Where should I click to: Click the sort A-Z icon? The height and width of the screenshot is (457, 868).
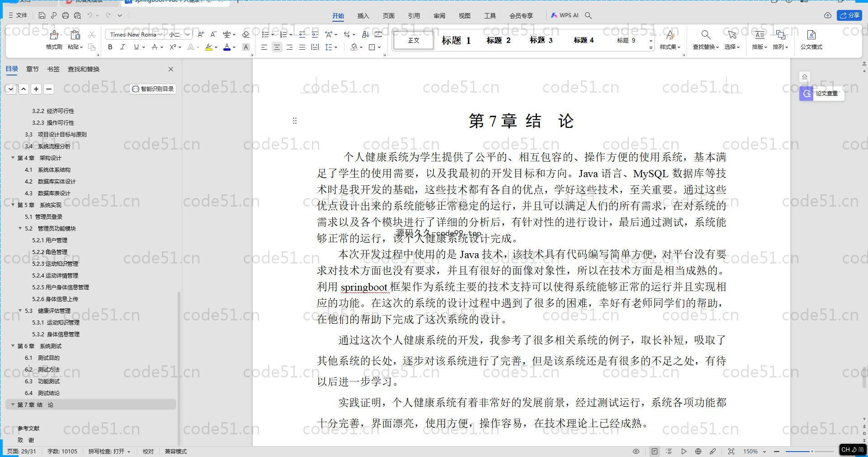tap(366, 34)
